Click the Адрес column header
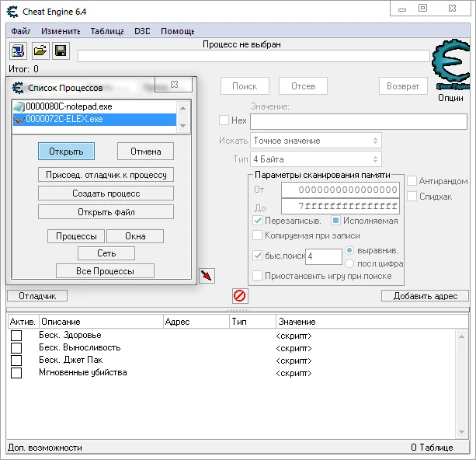Image resolution: width=476 pixels, height=460 pixels. tap(196, 322)
